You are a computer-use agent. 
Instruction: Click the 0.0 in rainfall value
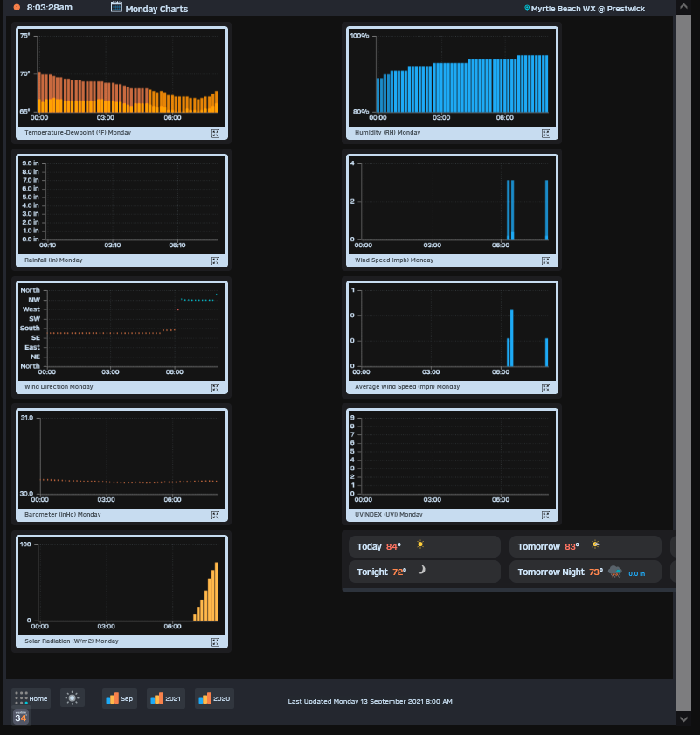click(x=637, y=573)
